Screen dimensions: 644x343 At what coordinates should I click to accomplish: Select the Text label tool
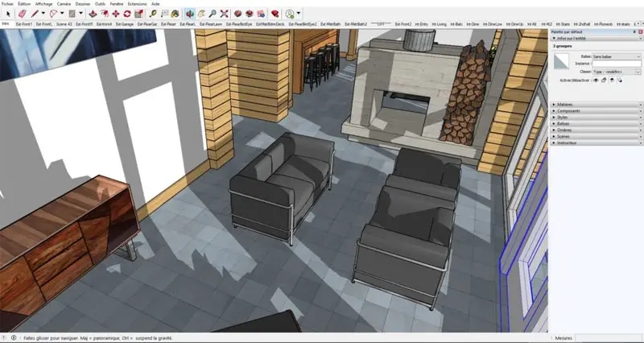[x=165, y=14]
